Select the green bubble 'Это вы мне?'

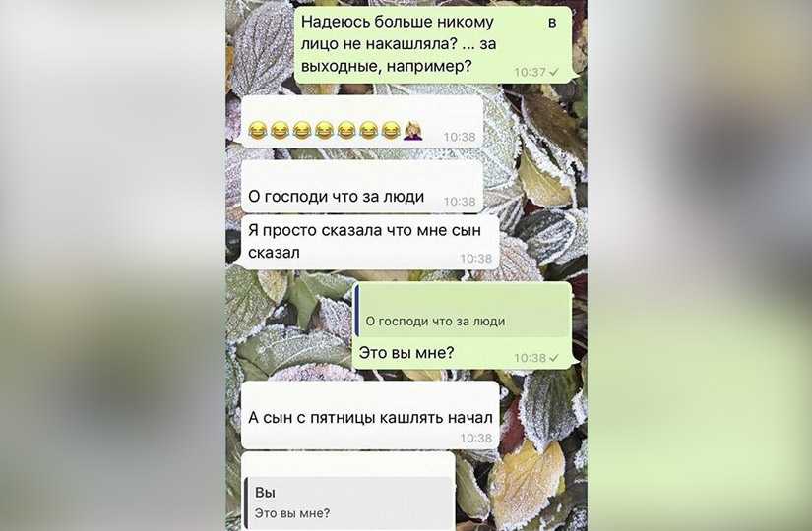pos(462,325)
